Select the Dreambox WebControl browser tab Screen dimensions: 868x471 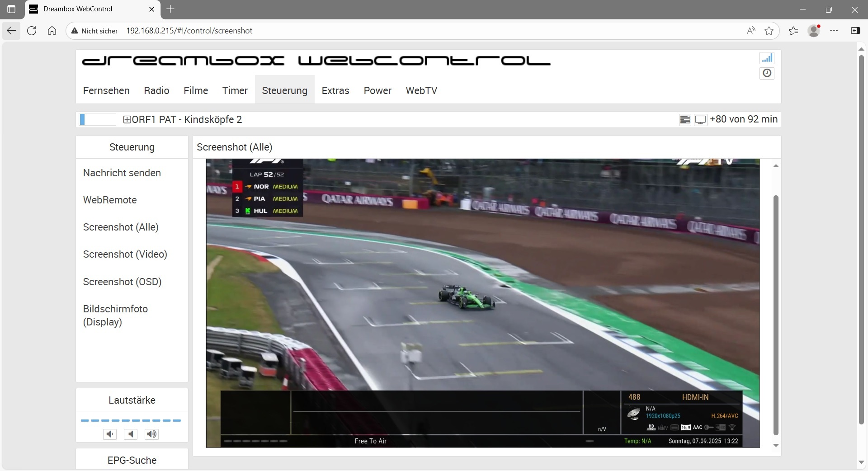click(x=93, y=9)
